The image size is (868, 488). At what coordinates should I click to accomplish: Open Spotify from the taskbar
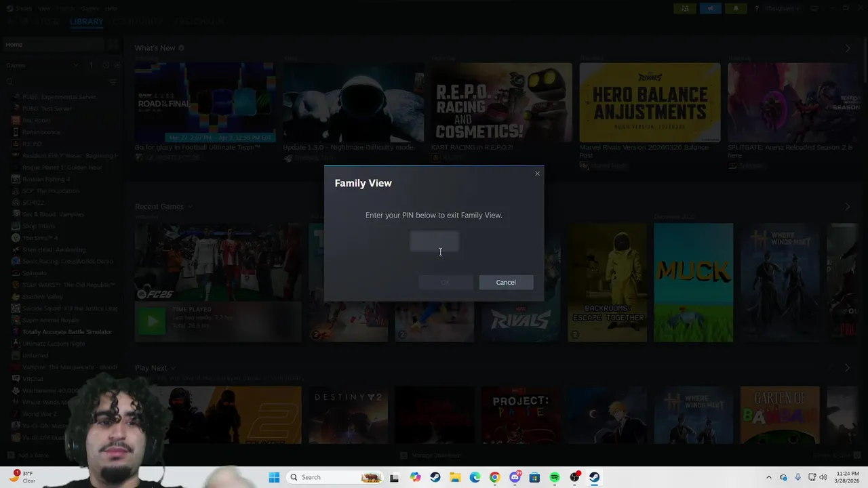(555, 477)
